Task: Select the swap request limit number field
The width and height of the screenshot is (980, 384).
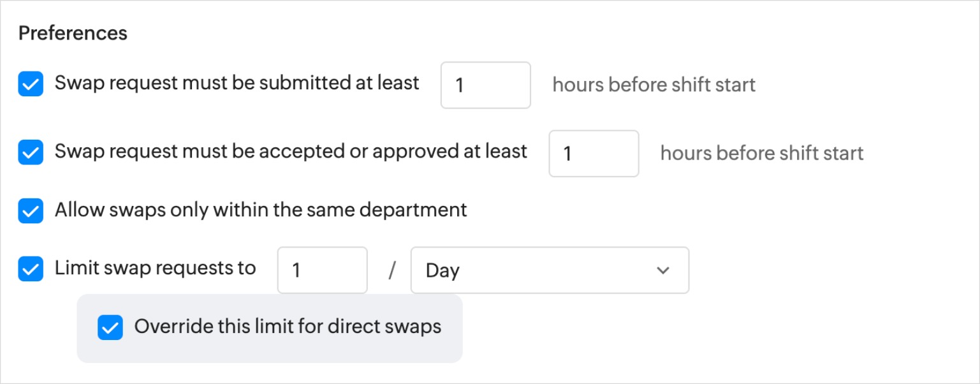Action: tap(323, 270)
